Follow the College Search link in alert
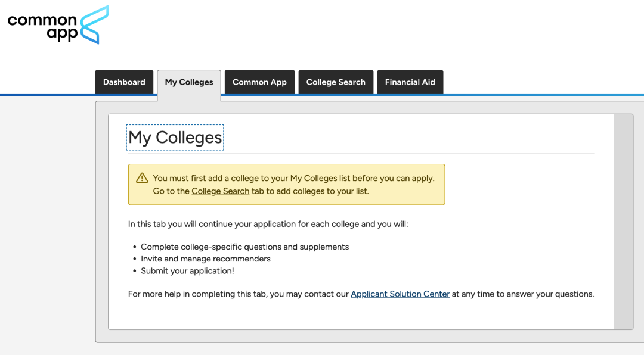This screenshot has height=355, width=644. coord(221,191)
